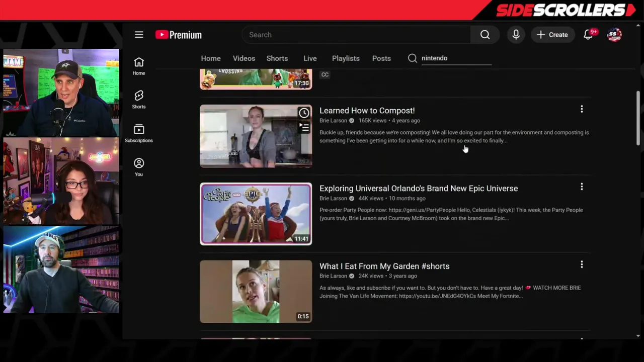Switch to channel Home tab
This screenshot has width=644, height=362.
click(211, 58)
